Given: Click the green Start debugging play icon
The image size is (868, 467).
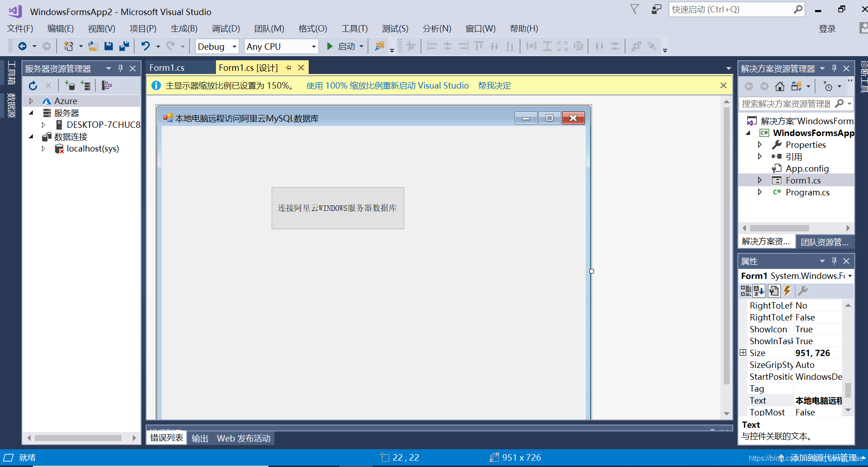Looking at the screenshot, I should point(330,46).
